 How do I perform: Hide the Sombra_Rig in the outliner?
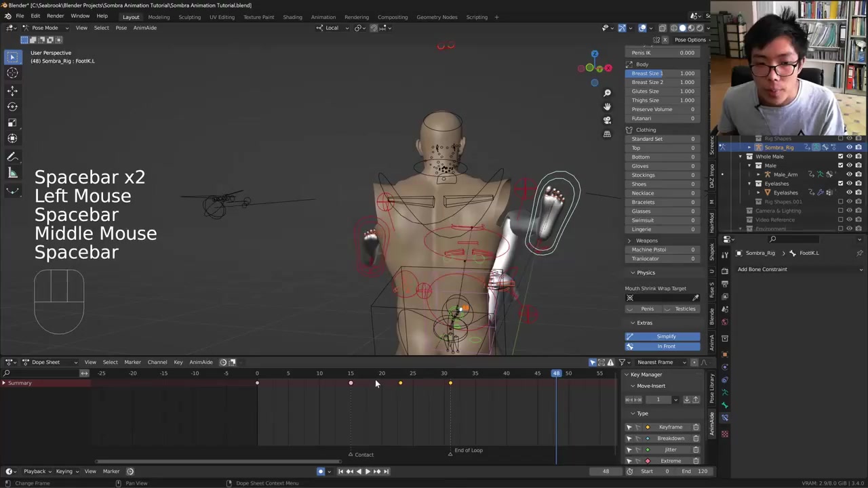(x=849, y=147)
